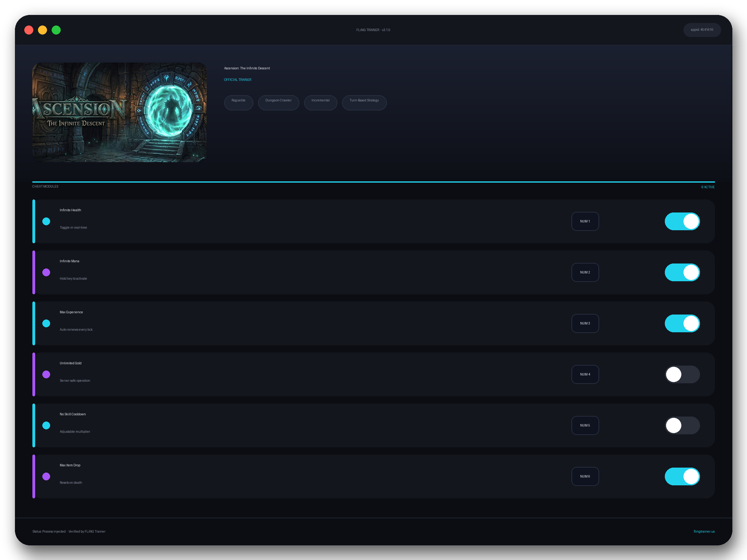
Task: Select the Incremental genre tag
Action: [x=321, y=103]
